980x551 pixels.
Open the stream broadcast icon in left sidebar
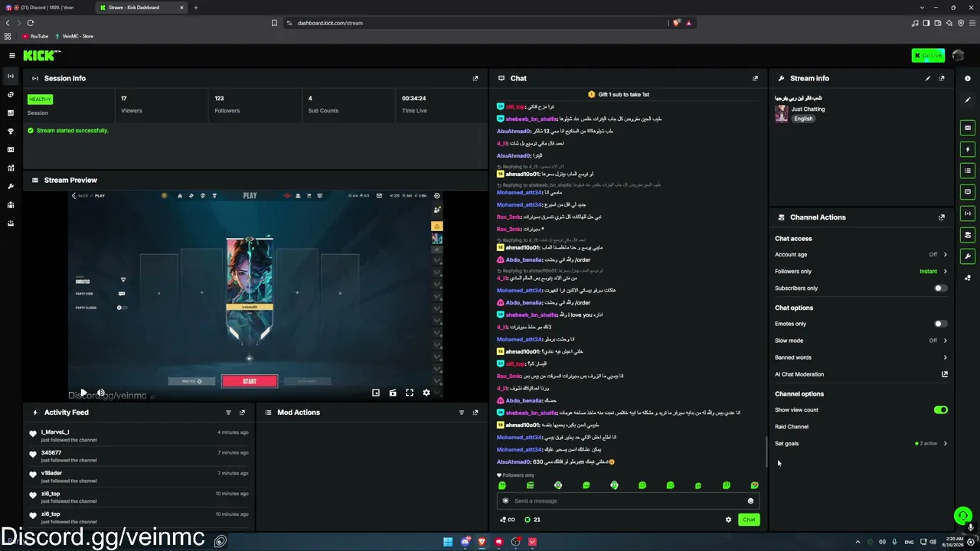11,76
